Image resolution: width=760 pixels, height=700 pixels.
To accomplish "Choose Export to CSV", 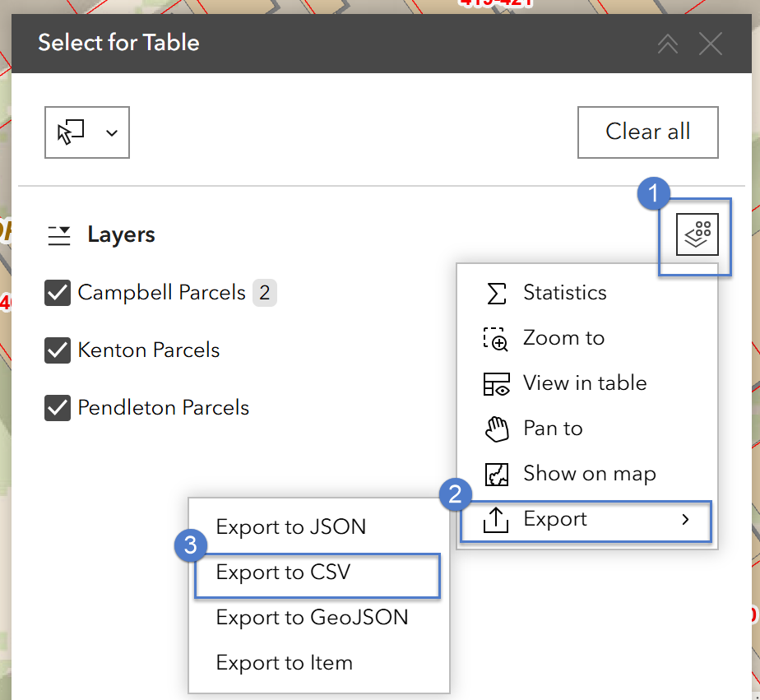I will click(283, 573).
